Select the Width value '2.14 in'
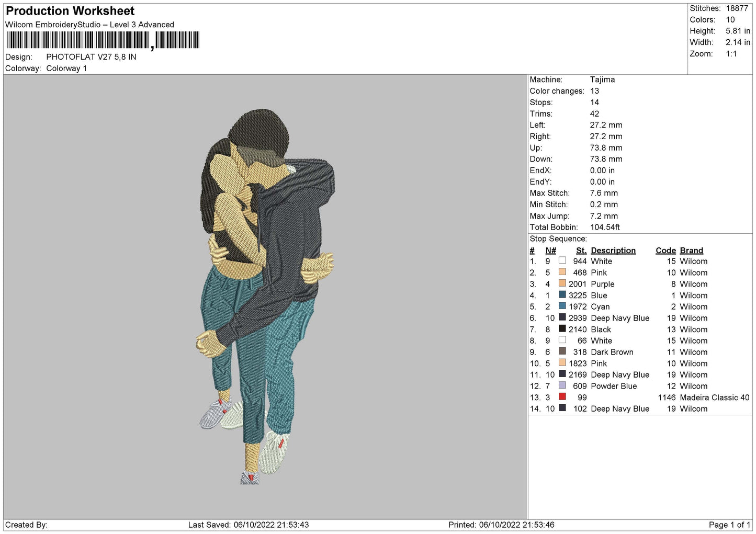The image size is (756, 534). [x=738, y=42]
